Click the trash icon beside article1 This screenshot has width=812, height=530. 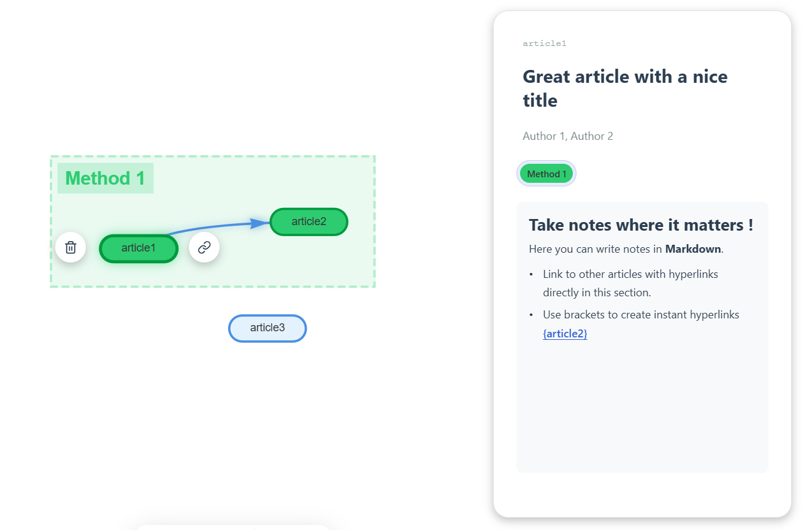(71, 247)
